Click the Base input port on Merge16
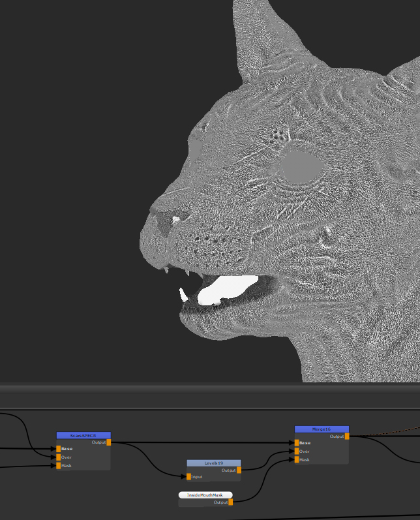This screenshot has width=420, height=520. click(297, 443)
